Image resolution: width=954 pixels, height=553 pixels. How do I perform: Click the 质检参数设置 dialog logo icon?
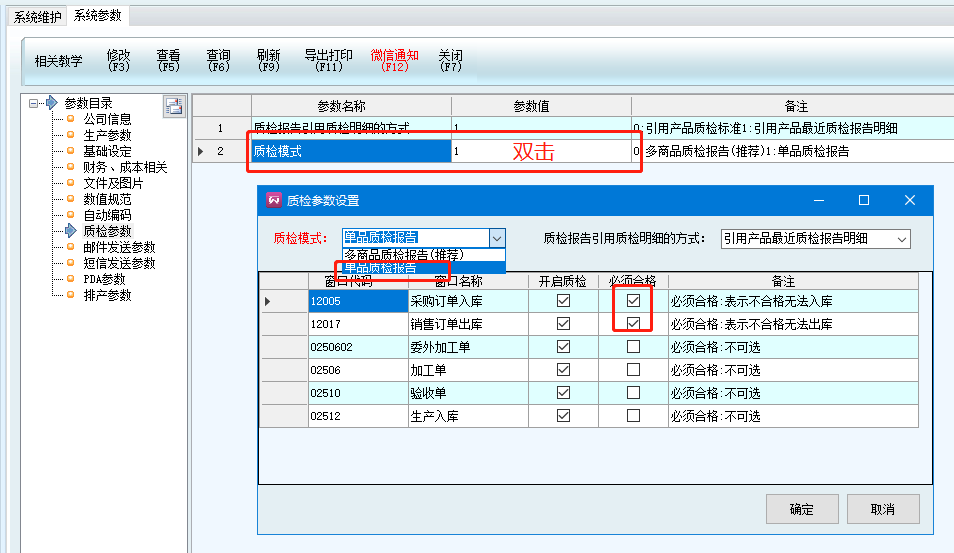(x=273, y=200)
